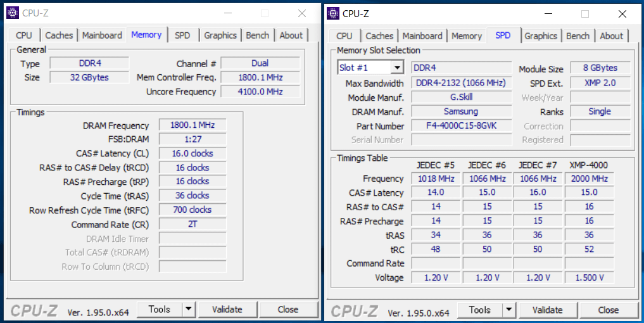This screenshot has width=644, height=323.
Task: Click the XMP-4000 voltage 1.500 V cell
Action: [x=590, y=278]
